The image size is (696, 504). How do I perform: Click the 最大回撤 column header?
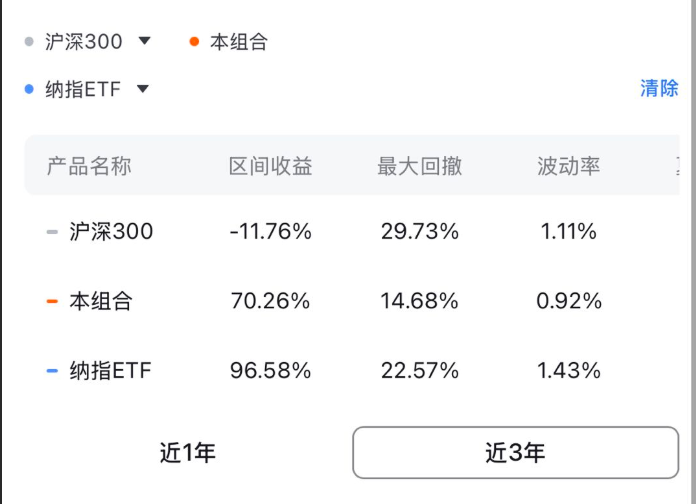coord(420,166)
